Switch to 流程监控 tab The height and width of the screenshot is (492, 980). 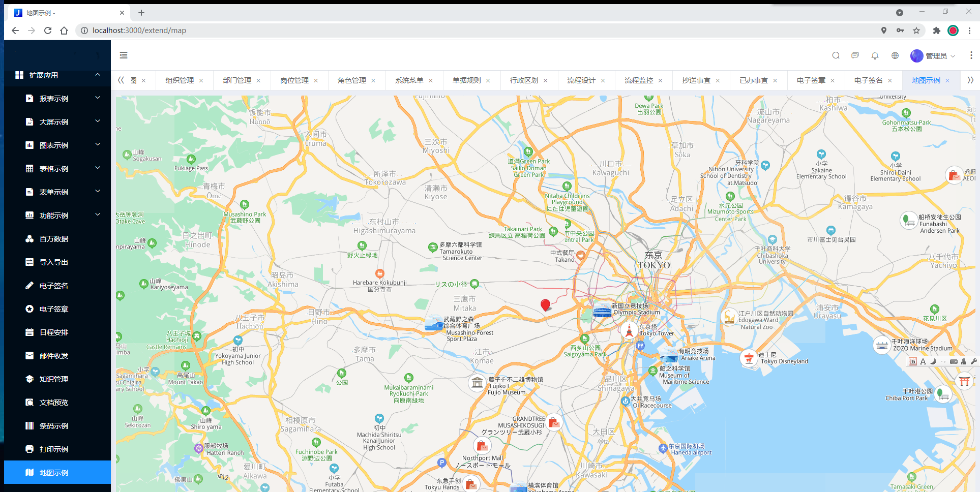pos(639,80)
